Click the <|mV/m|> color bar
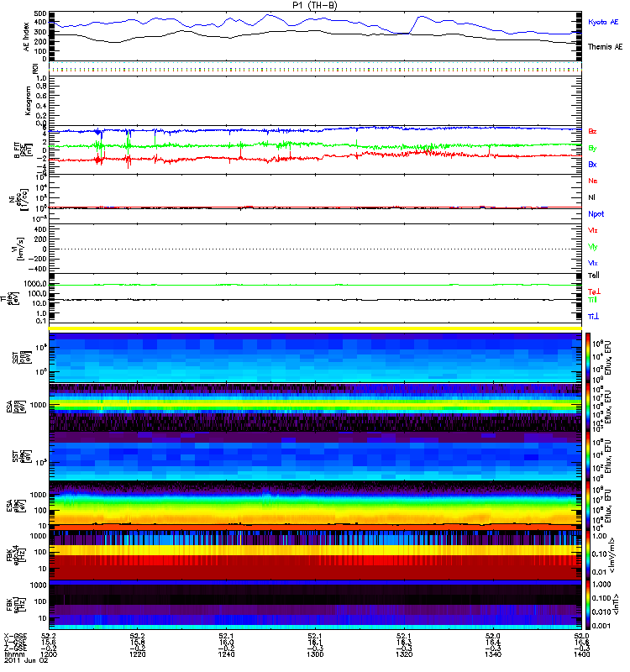 click(588, 555)
